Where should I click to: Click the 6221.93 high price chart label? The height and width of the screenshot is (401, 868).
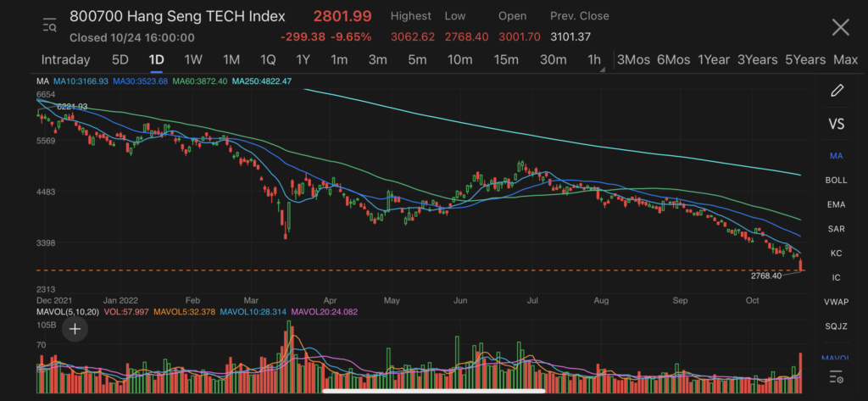(72, 106)
